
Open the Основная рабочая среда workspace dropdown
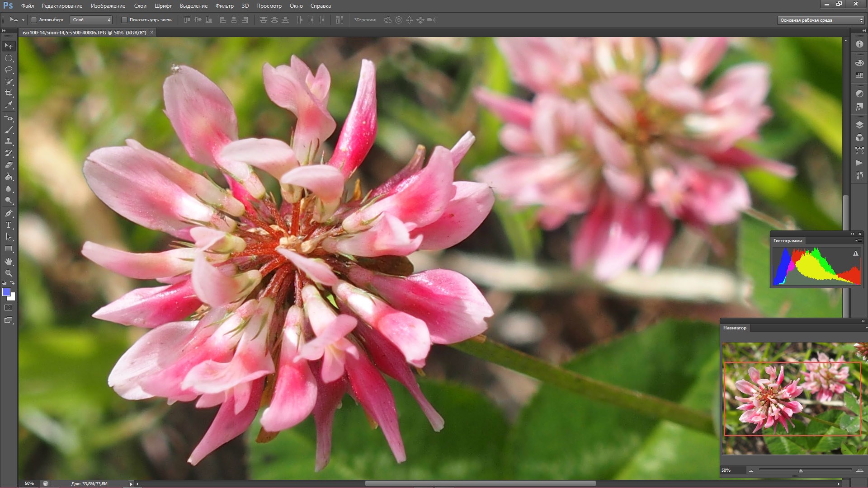coord(821,20)
